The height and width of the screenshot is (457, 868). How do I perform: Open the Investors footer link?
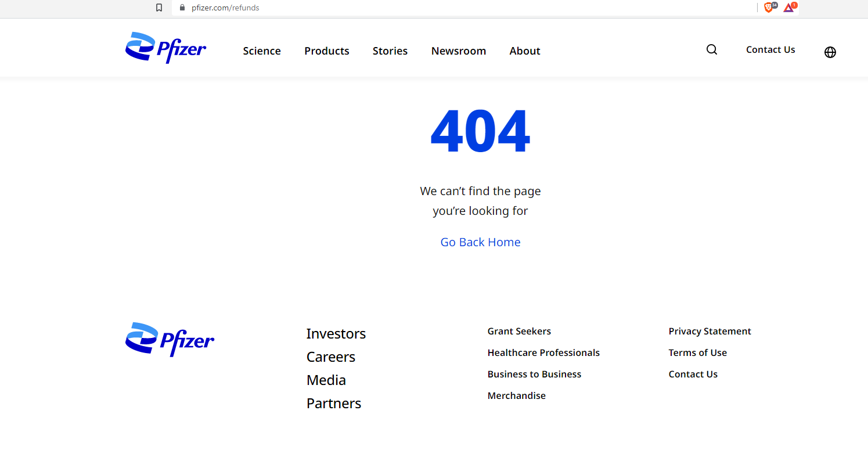(336, 334)
